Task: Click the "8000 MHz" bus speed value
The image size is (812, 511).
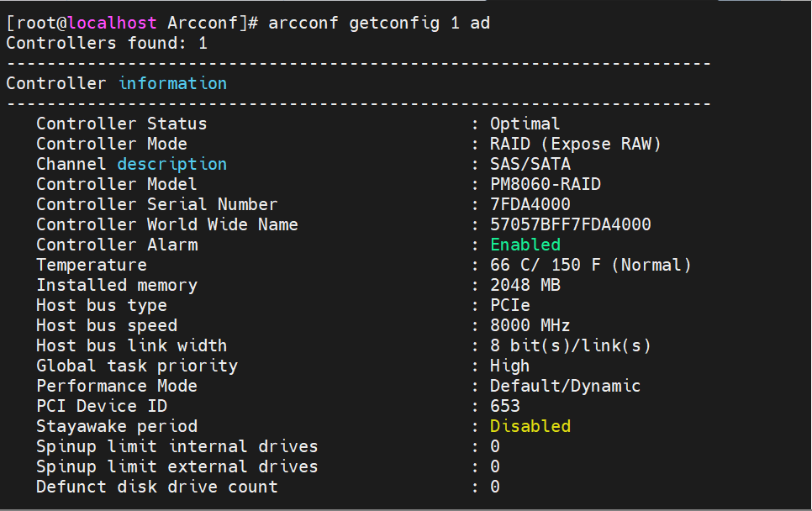Action: [530, 325]
